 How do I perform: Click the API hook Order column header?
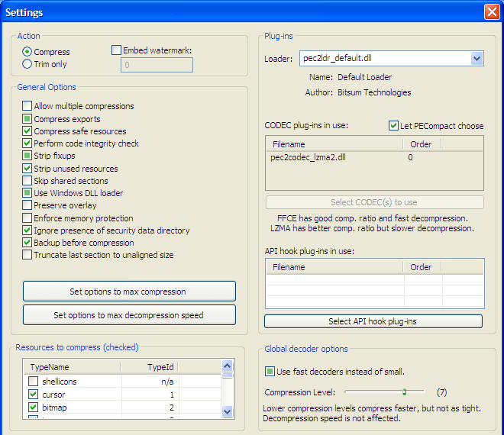pos(422,267)
